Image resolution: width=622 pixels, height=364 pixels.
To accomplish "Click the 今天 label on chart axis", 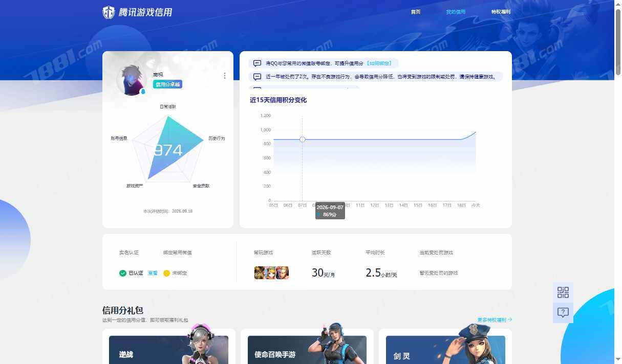I will (x=476, y=205).
